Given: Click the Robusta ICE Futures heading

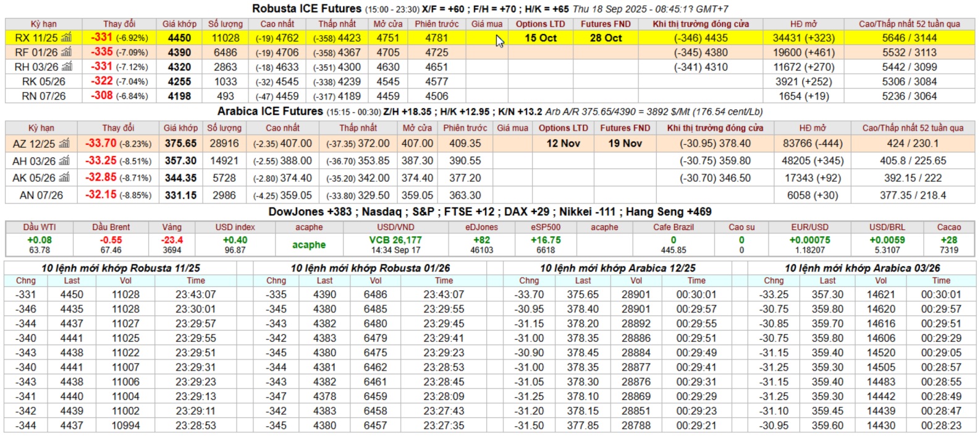Looking at the screenshot, I should 306,9.
